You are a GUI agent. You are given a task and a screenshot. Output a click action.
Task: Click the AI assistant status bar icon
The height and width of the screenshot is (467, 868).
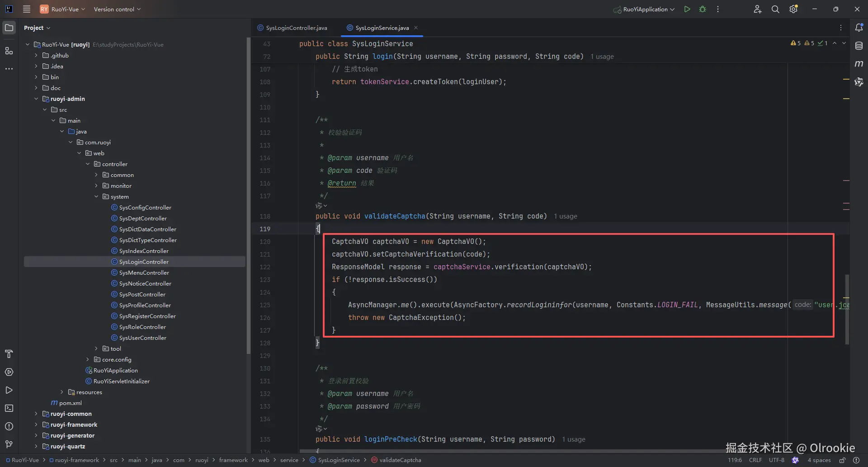point(795,460)
